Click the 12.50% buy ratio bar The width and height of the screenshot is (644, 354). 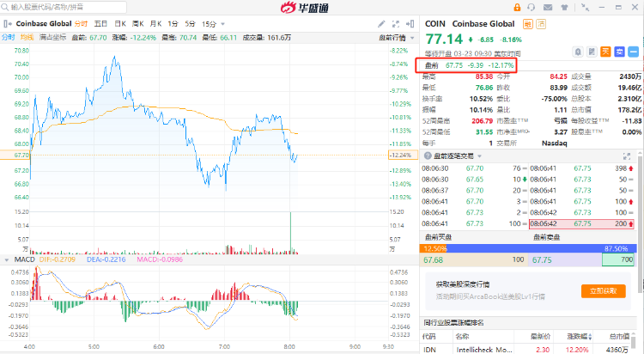[x=434, y=248]
